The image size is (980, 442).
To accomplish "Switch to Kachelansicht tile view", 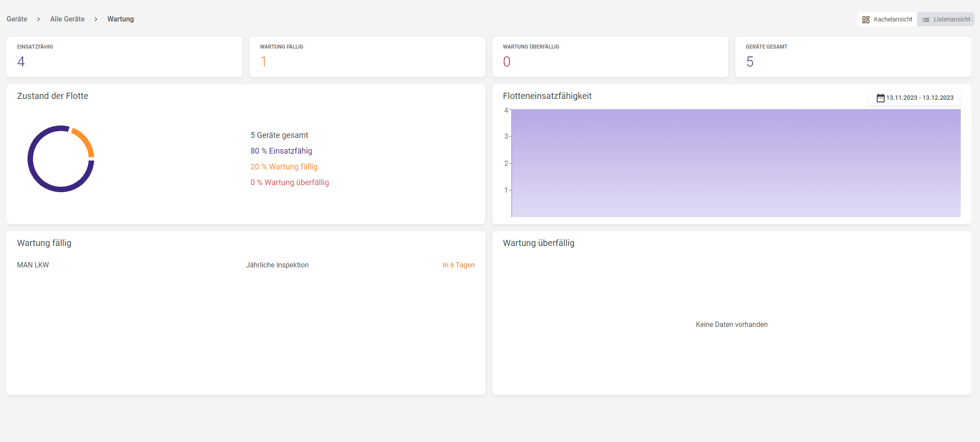I will point(887,19).
